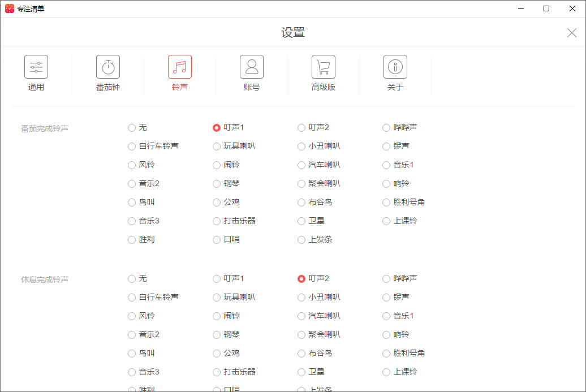The width and height of the screenshot is (586, 392).
Task: Select 玩具喇叭 for 休息完成铃声
Action: point(217,298)
